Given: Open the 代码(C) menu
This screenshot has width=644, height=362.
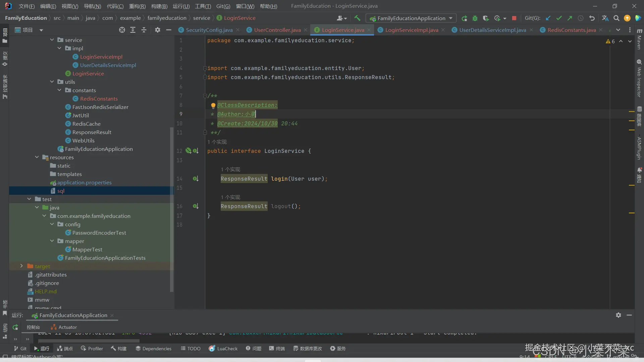Looking at the screenshot, I should click(x=115, y=6).
